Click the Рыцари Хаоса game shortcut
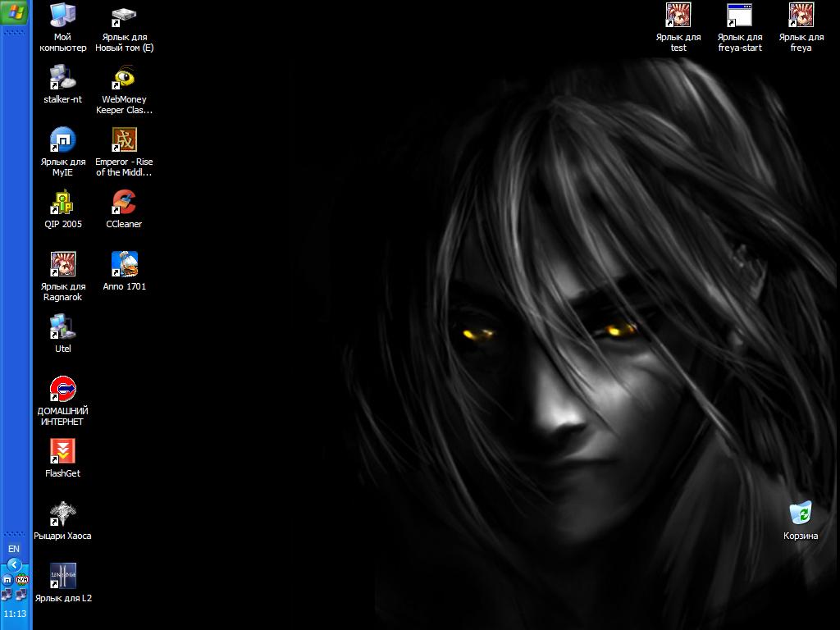This screenshot has width=840, height=630. (x=62, y=521)
